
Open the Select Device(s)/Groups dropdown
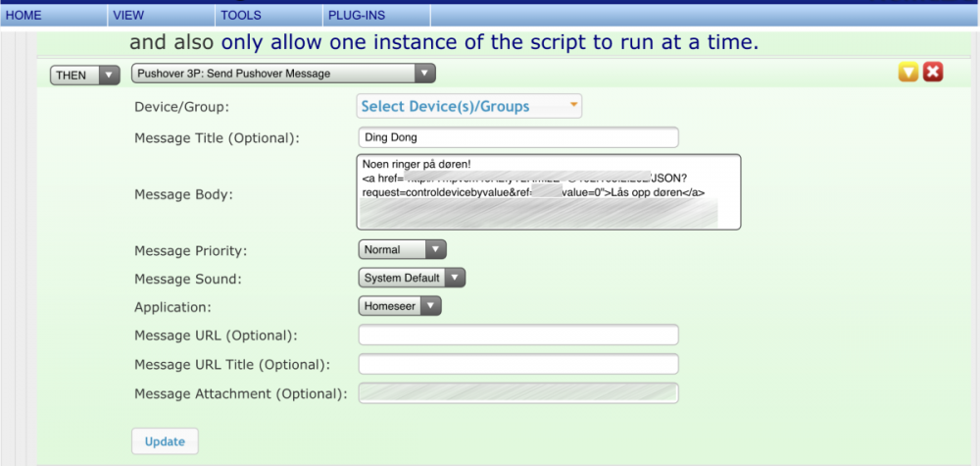[x=469, y=106]
